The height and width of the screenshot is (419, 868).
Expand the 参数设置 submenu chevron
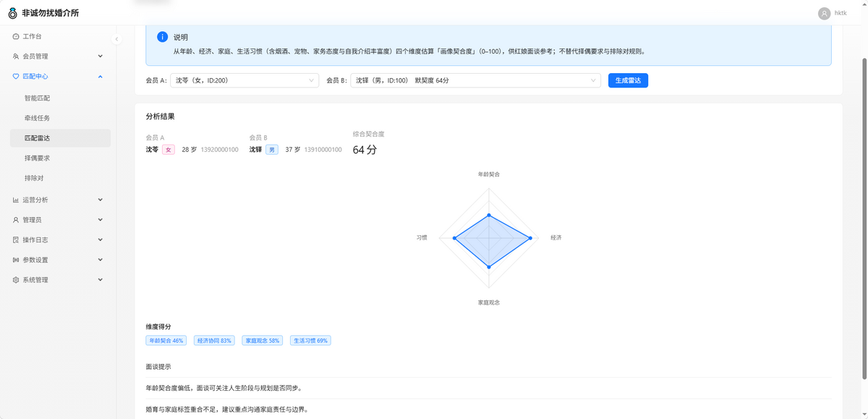coord(101,260)
